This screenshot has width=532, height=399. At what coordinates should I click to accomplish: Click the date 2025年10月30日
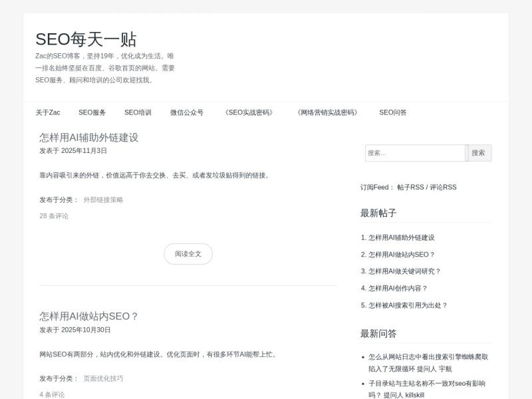click(x=86, y=330)
